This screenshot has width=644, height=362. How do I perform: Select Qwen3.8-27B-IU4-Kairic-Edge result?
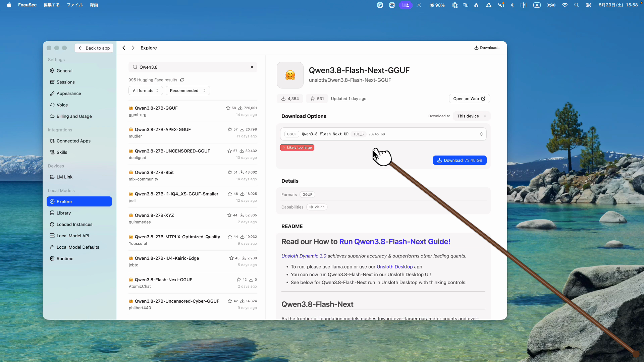click(193, 261)
